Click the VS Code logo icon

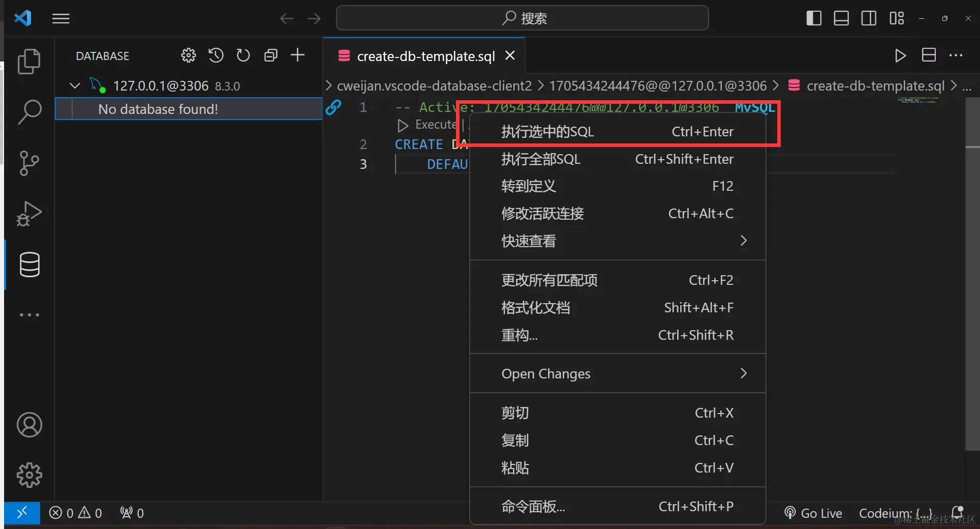[x=23, y=18]
